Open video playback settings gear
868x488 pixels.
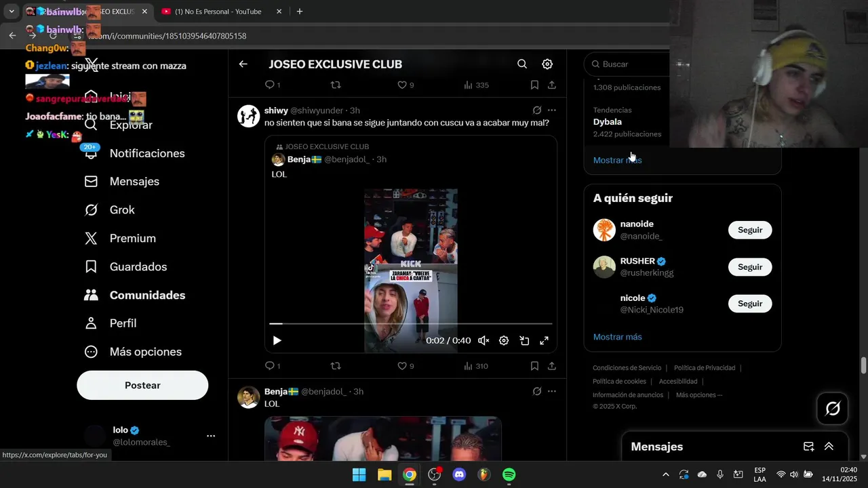coord(504,340)
